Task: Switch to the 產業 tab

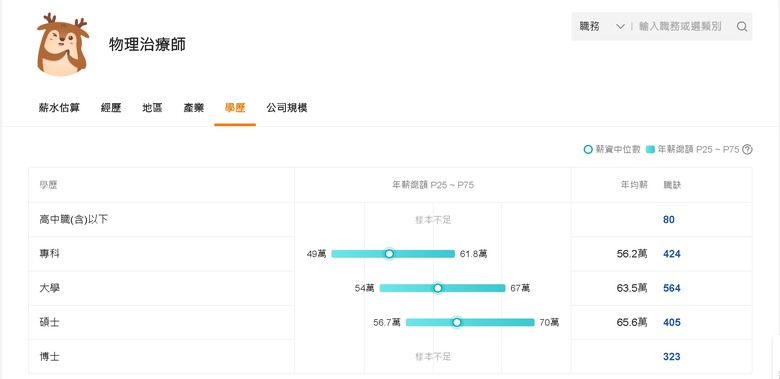Action: (194, 108)
